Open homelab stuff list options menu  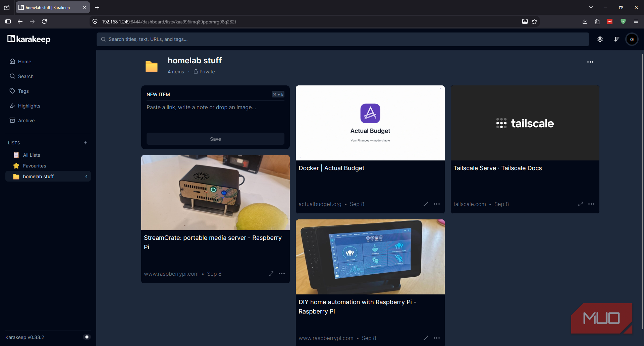tap(590, 62)
